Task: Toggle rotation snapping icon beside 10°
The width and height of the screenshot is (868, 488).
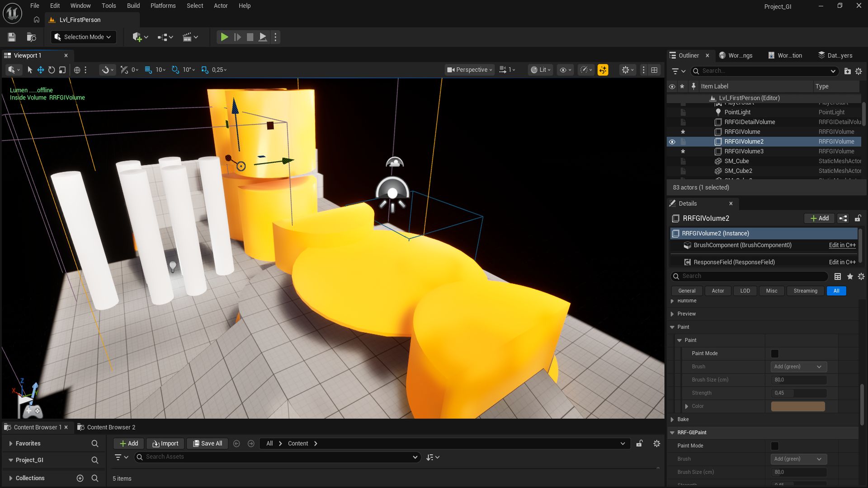Action: coord(175,70)
